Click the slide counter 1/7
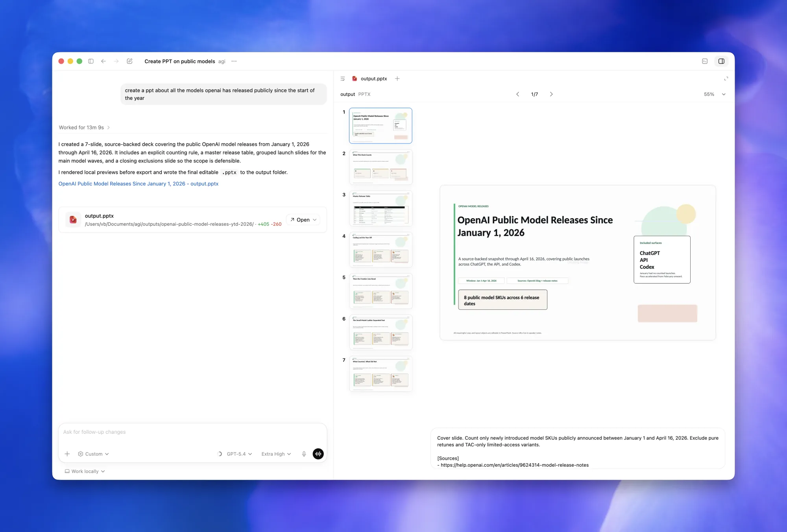Viewport: 787px width, 532px height. point(534,94)
